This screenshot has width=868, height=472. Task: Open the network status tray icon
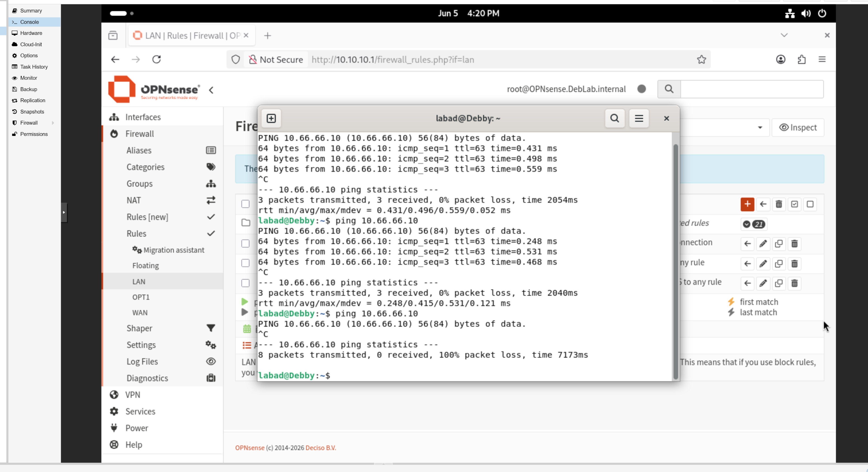(790, 14)
